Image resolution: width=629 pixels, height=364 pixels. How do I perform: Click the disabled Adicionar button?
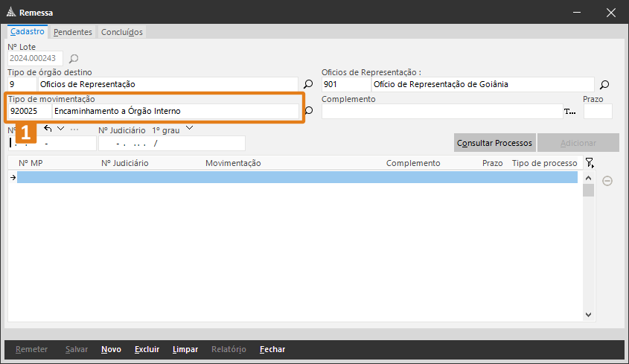tap(578, 143)
